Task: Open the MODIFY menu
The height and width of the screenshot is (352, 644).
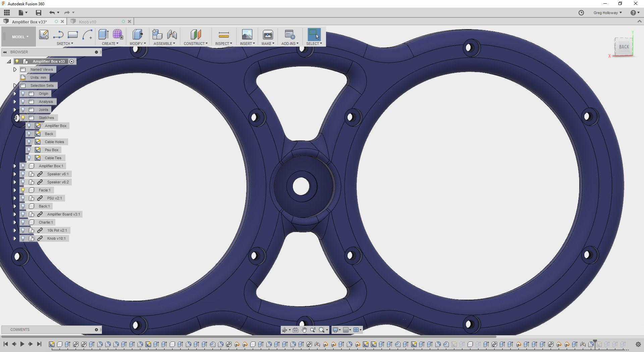Action: click(138, 44)
